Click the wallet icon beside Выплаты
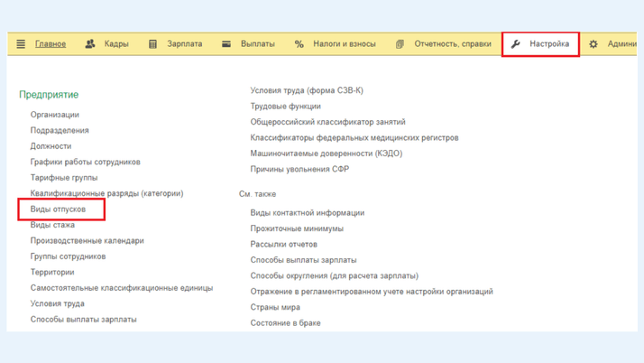This screenshot has width=644, height=363. (x=226, y=44)
